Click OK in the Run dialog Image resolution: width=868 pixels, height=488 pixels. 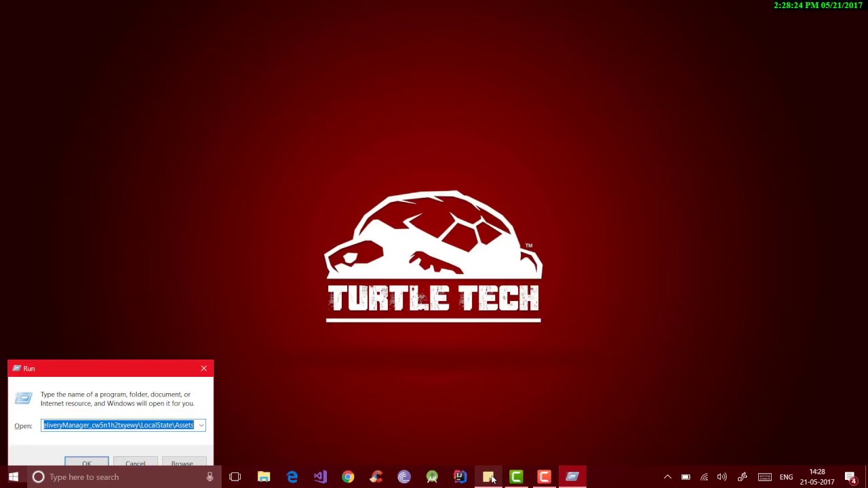pyautogui.click(x=86, y=462)
